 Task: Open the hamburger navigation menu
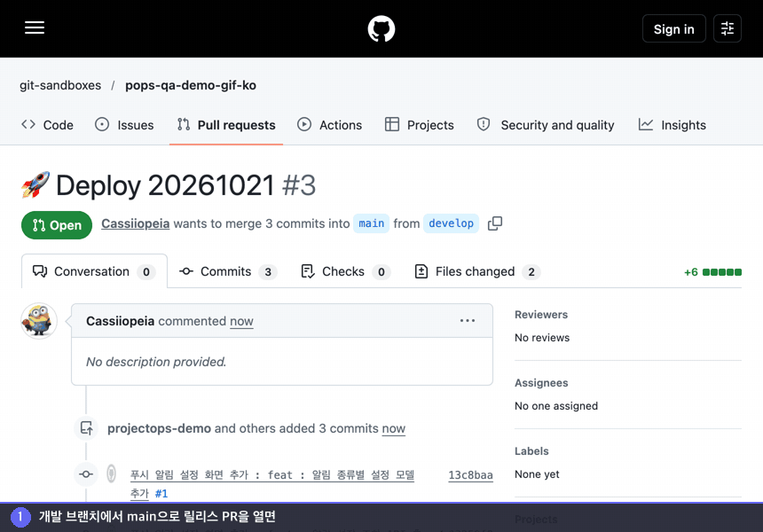(x=35, y=27)
